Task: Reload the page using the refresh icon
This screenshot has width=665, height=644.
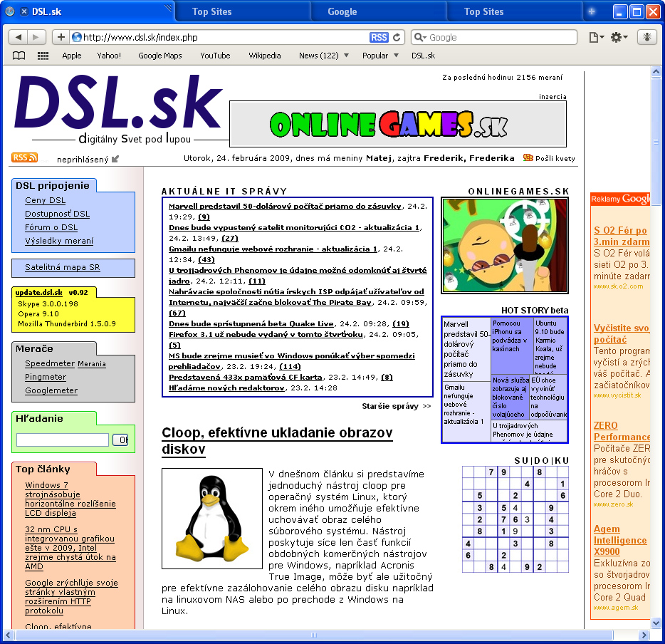Action: point(397,37)
